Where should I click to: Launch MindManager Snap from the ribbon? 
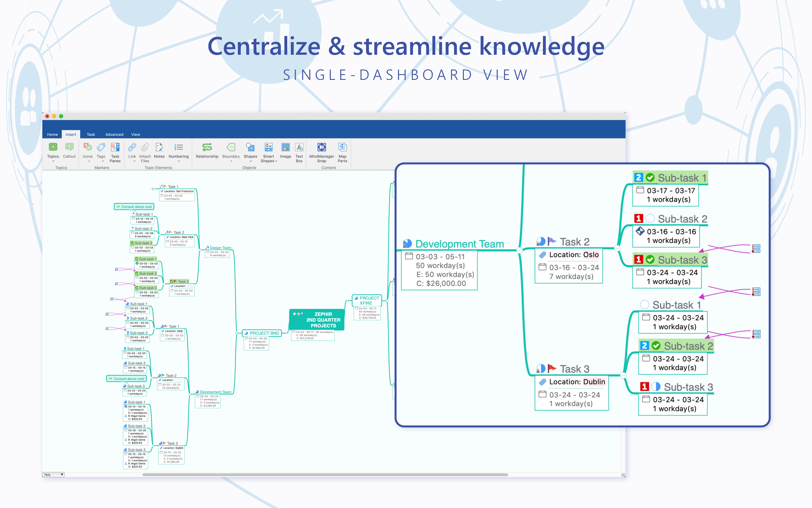point(321,147)
